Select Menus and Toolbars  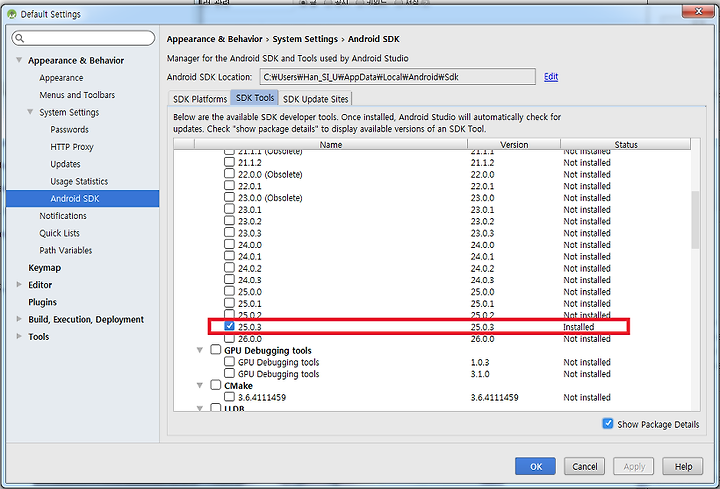coord(77,95)
